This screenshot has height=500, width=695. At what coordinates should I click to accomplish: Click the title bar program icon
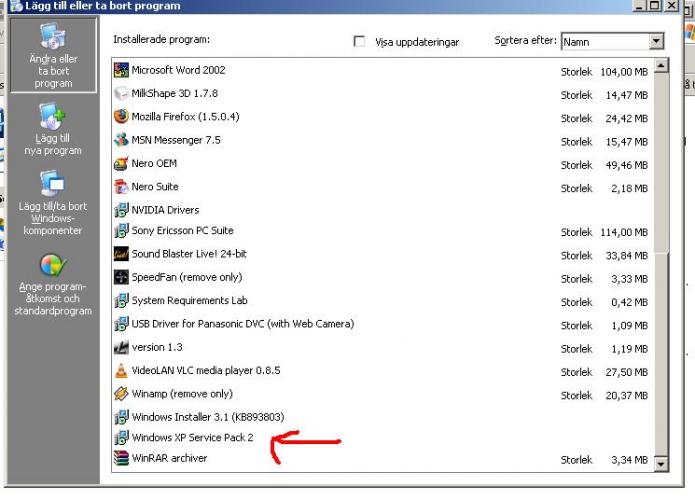pyautogui.click(x=16, y=6)
